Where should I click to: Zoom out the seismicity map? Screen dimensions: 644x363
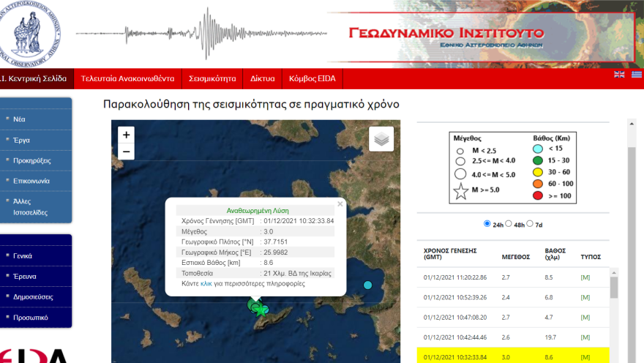point(126,151)
